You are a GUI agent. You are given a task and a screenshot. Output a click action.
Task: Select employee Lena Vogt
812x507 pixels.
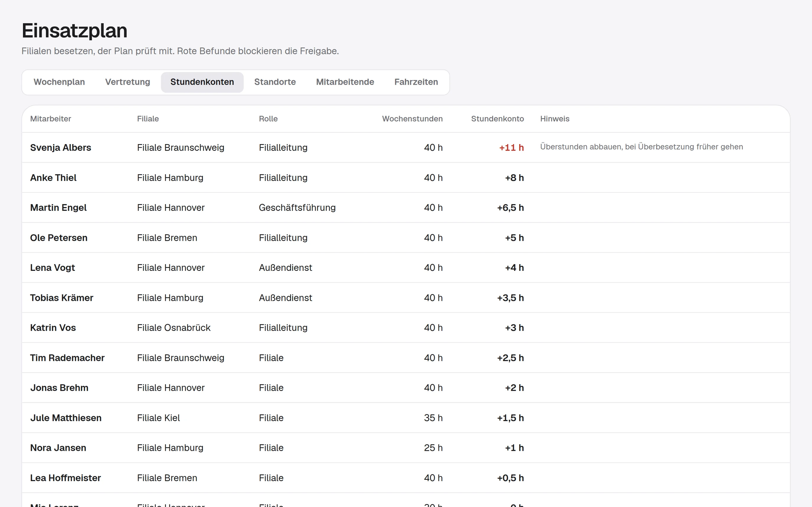[x=53, y=268]
